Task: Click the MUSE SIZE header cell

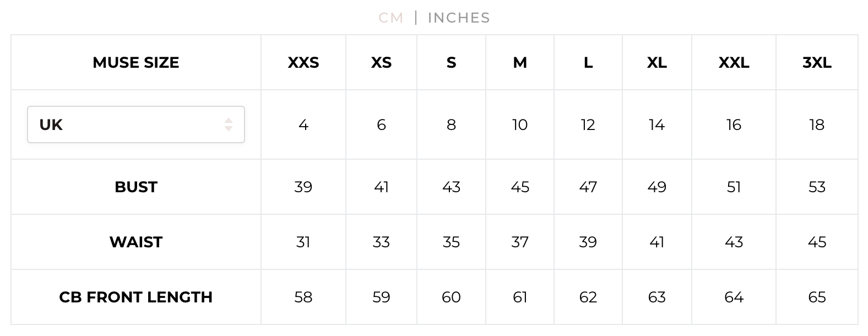Action: 135,63
